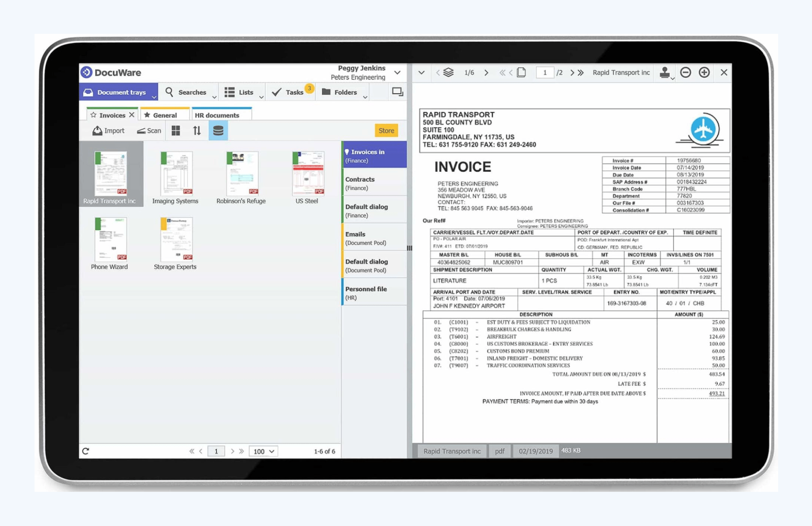812x526 pixels.
Task: Open the dropdown arrow beside Lists
Action: coord(261,97)
